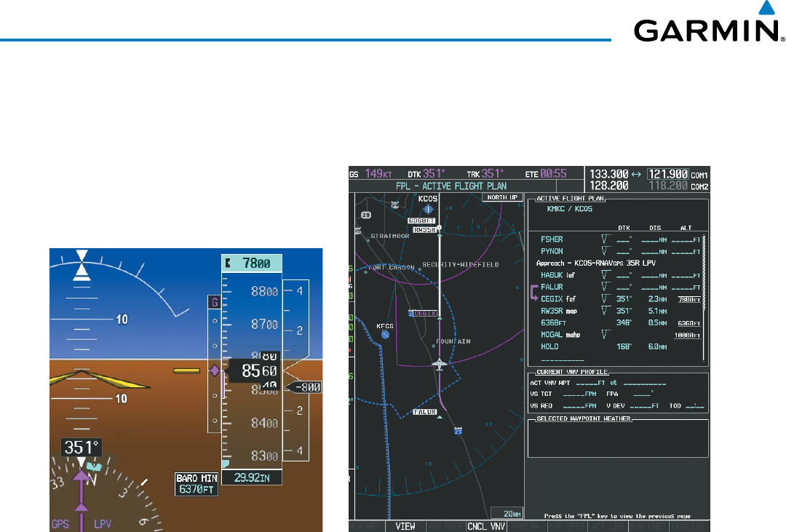Image resolution: width=786 pixels, height=532 pixels.
Task: Click the GS 149KT groundspeed field
Action: pyautogui.click(x=370, y=174)
